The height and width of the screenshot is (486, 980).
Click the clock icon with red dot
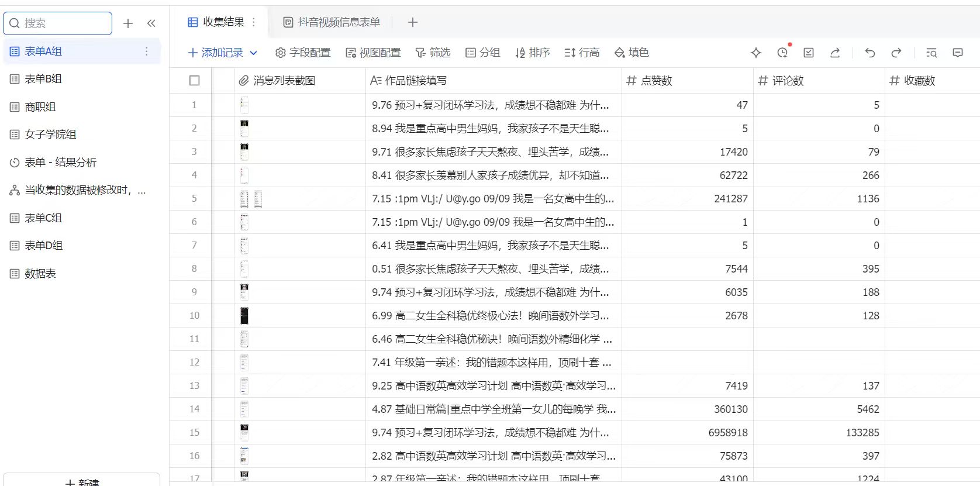pyautogui.click(x=782, y=53)
